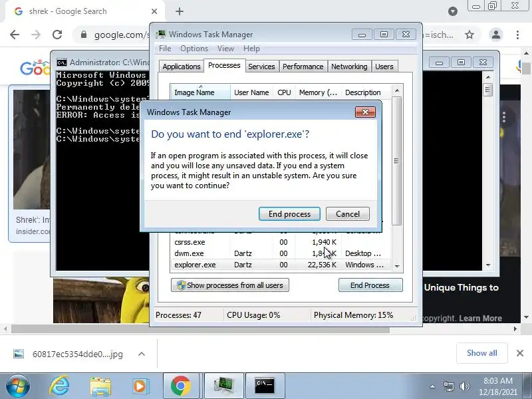Click the yellow Shrek image thumbnail
This screenshot has width=532, height=399.
[101, 301]
